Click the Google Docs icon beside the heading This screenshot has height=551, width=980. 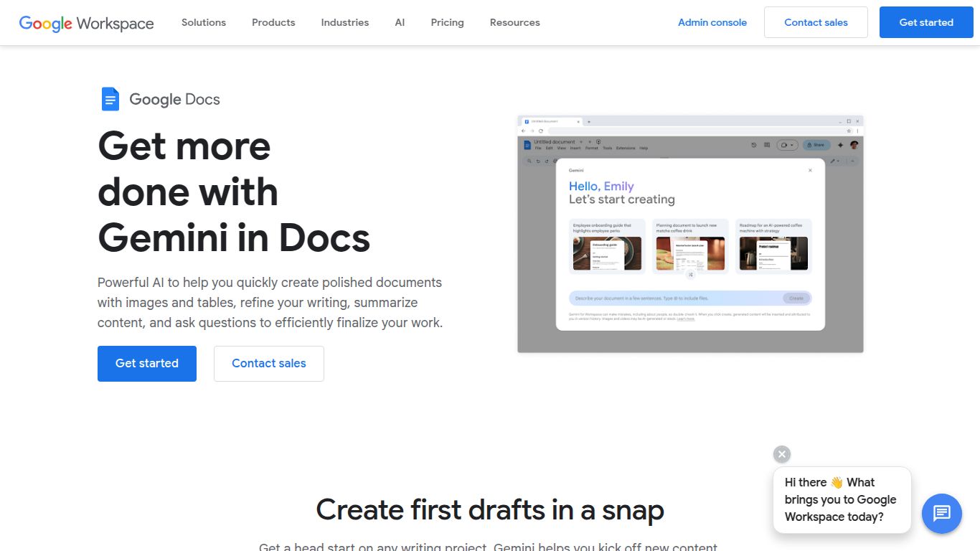(110, 99)
